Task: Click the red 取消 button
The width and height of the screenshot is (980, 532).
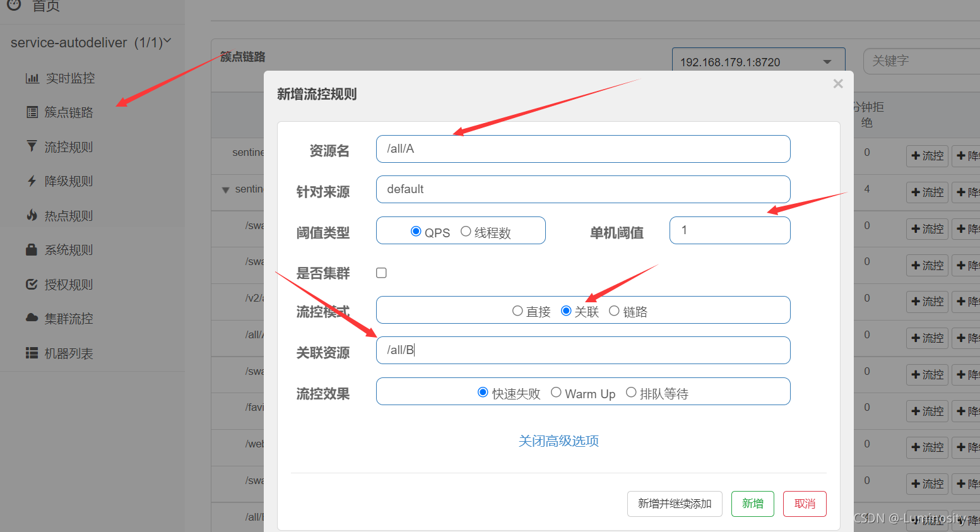Action: tap(805, 504)
